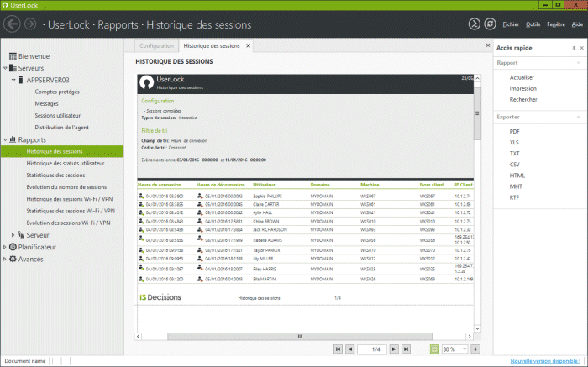Collapse the Serveurs tree node
The width and height of the screenshot is (588, 367).
(5, 68)
